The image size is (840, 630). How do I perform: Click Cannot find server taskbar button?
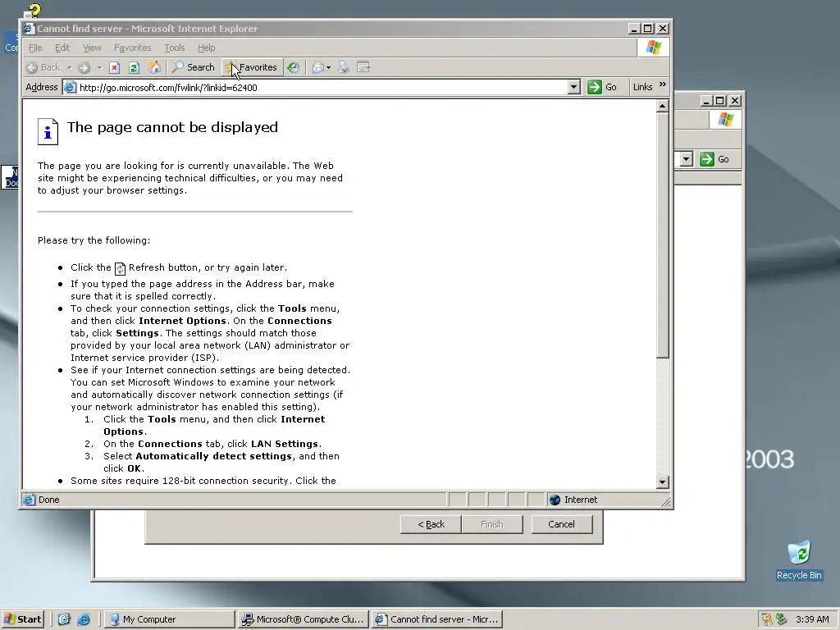pyautogui.click(x=437, y=619)
